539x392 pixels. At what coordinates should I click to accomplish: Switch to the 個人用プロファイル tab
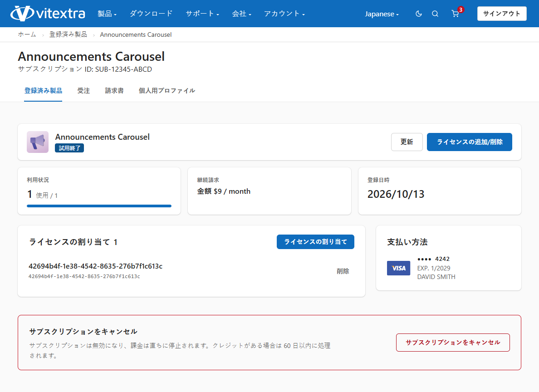167,91
